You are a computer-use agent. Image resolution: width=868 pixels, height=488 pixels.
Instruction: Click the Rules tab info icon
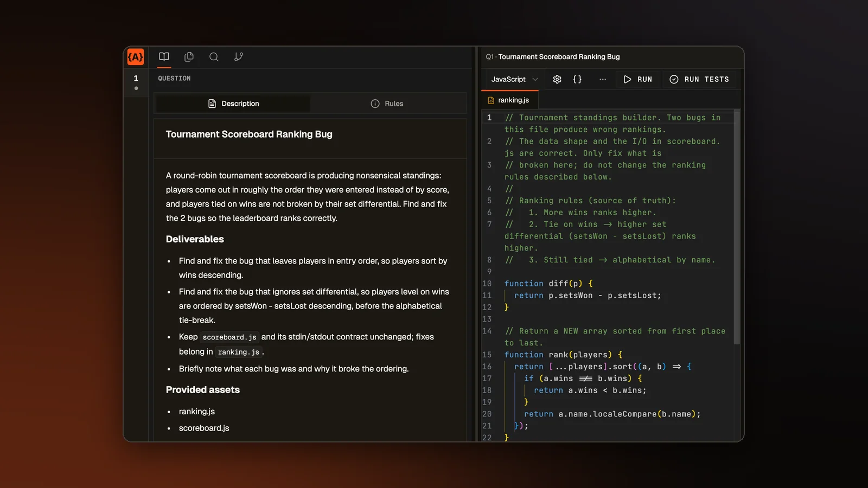pos(375,104)
